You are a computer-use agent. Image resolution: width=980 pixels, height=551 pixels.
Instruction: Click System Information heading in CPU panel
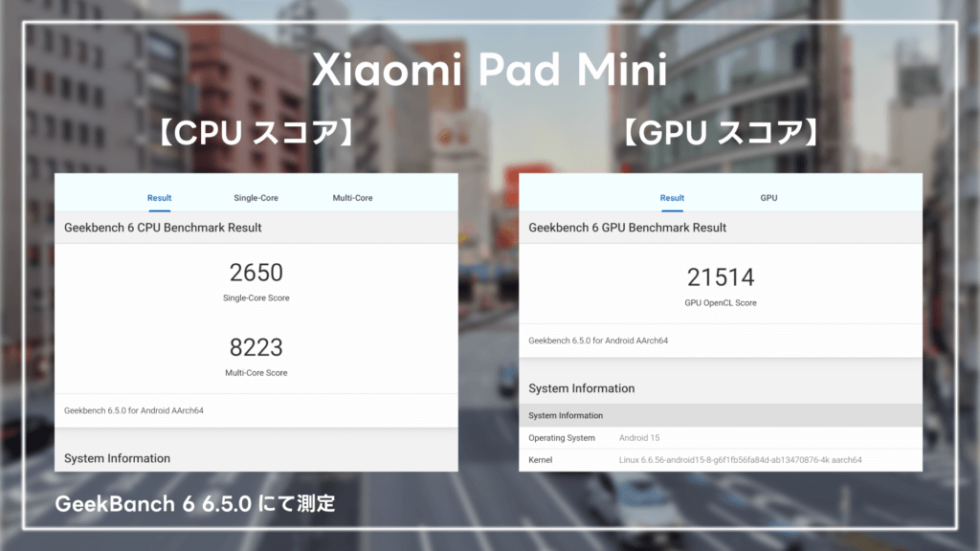tap(117, 458)
